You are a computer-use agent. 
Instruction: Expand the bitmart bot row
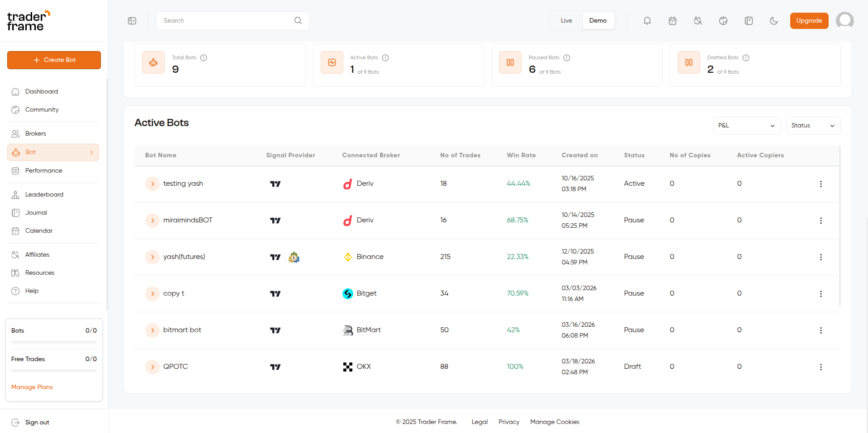pyautogui.click(x=152, y=330)
